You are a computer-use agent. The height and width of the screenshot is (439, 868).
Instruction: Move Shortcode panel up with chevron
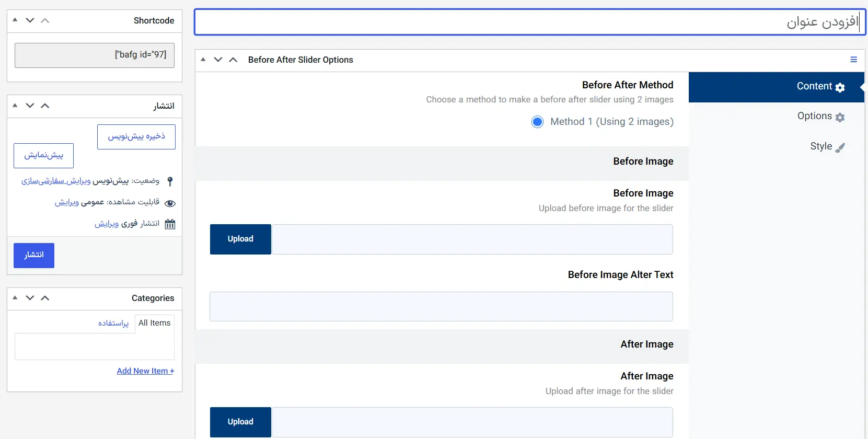[x=45, y=20]
